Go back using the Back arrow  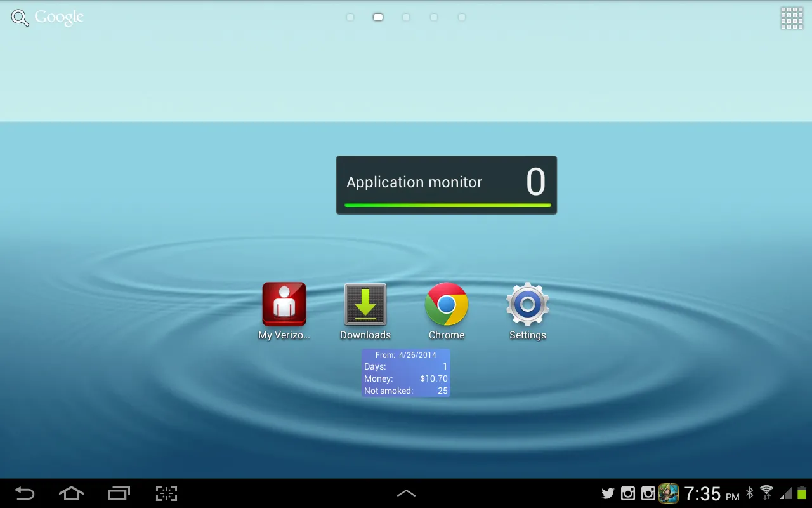click(24, 493)
